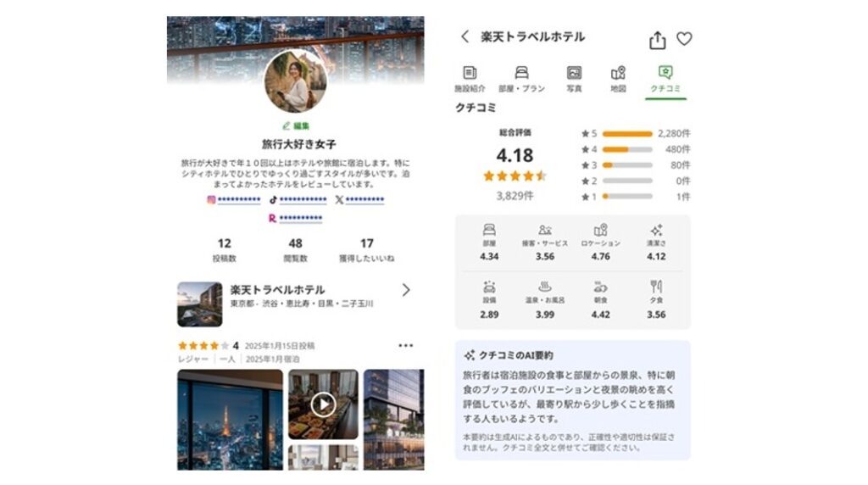Click the hotel thumbnail beside 楽天トラベルホテル
The image size is (868, 485).
tap(200, 304)
